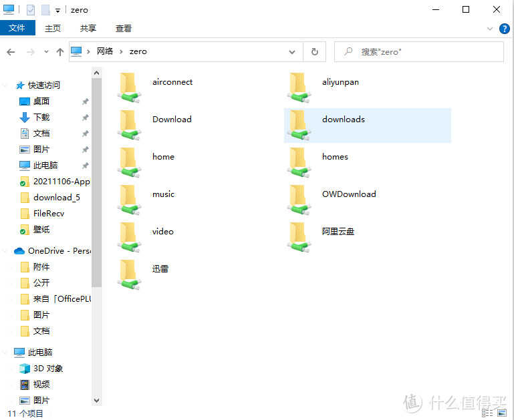Screen dimensions: 514x420
Task: Select 公开 under OneDrive
Action: (x=41, y=283)
